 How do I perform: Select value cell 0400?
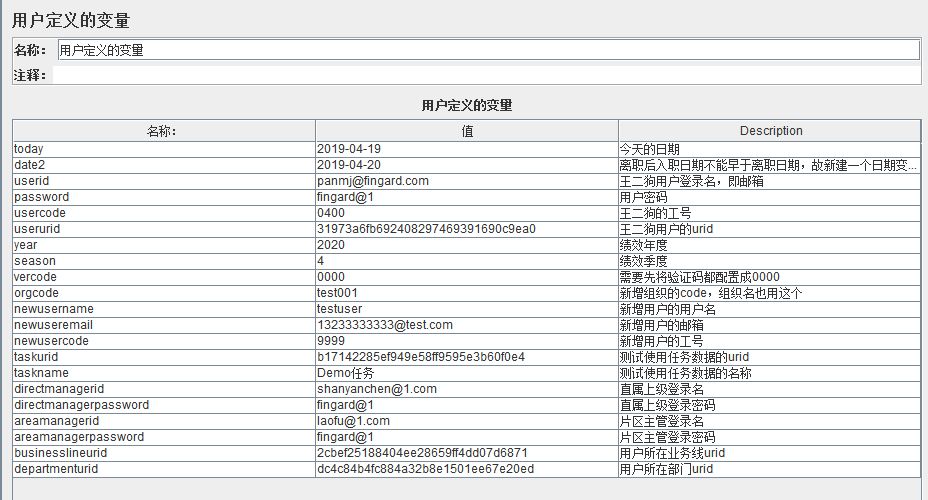point(467,213)
